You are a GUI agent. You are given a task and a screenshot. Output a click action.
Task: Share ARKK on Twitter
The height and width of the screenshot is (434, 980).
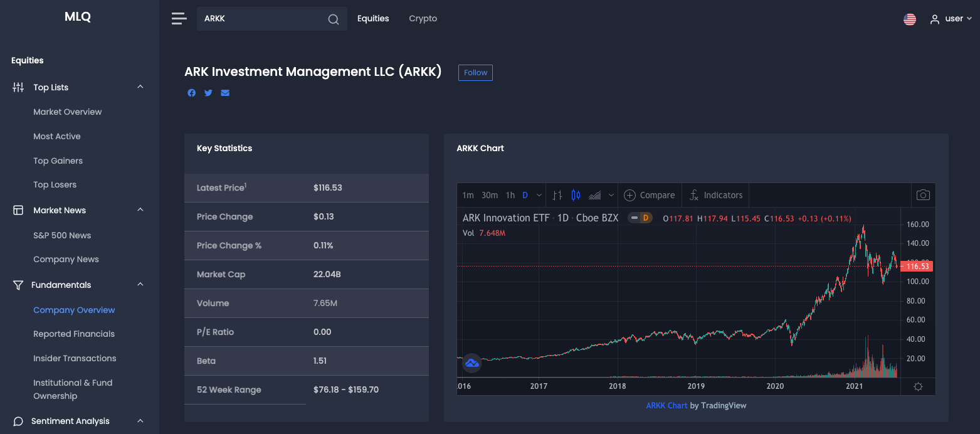208,93
